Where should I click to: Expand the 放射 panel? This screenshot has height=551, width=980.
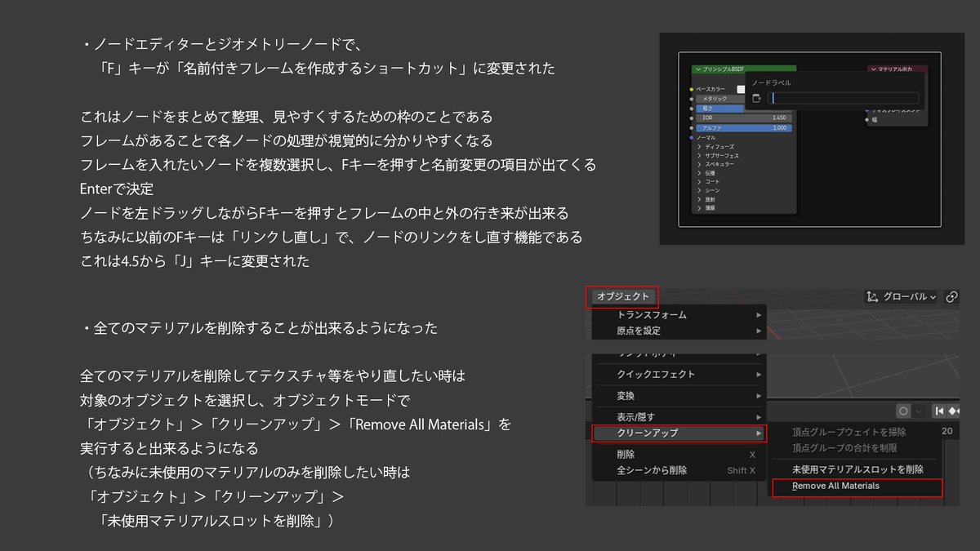click(x=700, y=199)
